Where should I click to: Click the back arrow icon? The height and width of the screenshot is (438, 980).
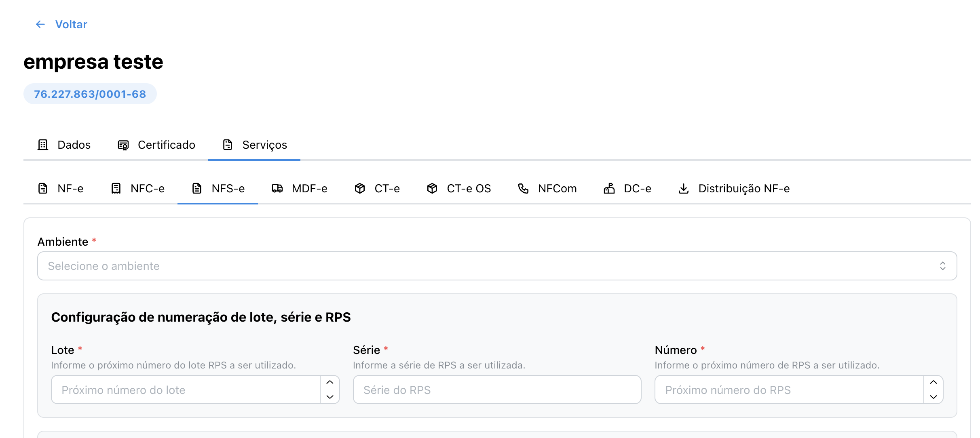coord(40,24)
